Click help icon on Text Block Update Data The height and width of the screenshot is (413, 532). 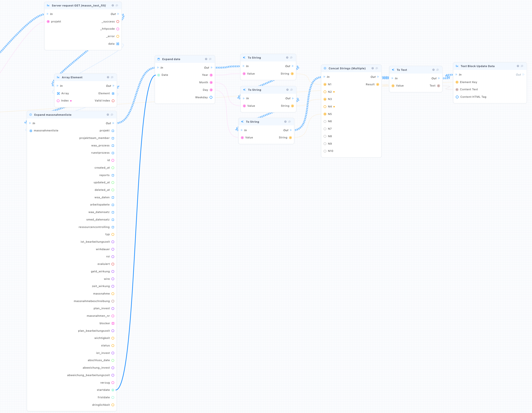click(x=518, y=66)
